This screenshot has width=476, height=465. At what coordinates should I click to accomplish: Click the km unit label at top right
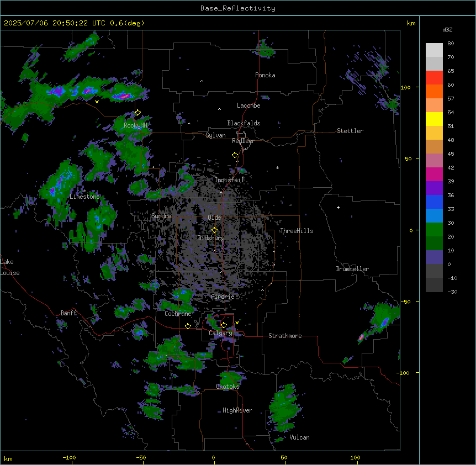[411, 23]
